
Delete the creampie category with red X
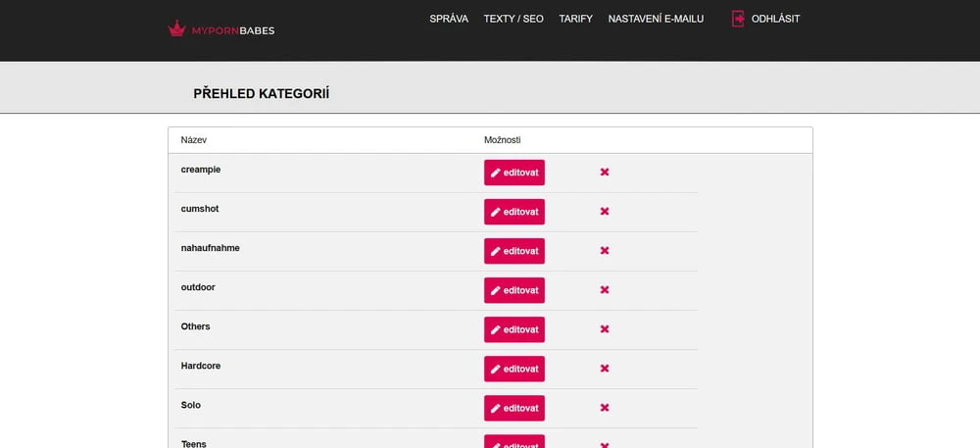605,173
